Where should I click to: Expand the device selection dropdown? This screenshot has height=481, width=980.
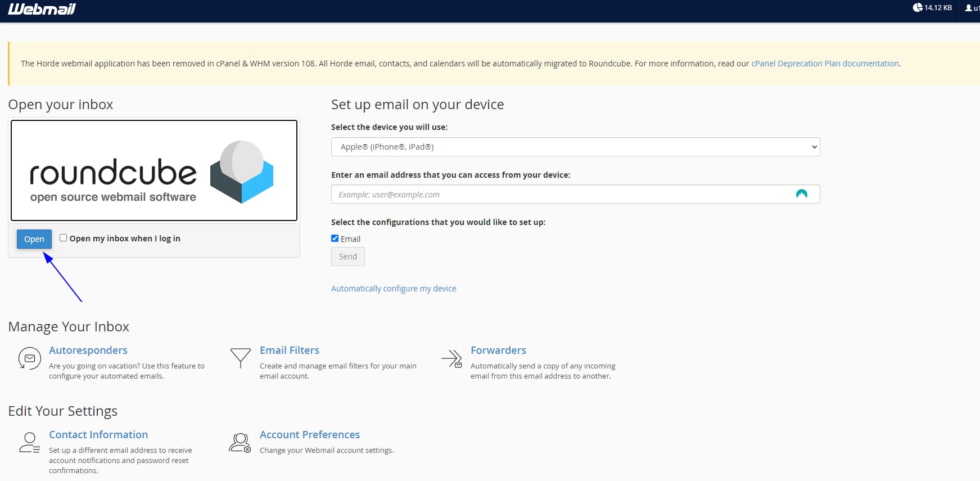(575, 147)
